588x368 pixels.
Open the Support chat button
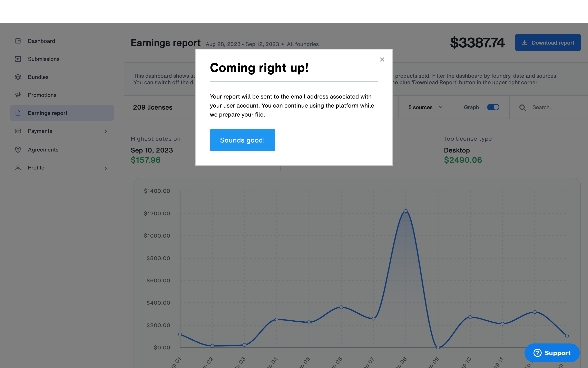coord(552,353)
